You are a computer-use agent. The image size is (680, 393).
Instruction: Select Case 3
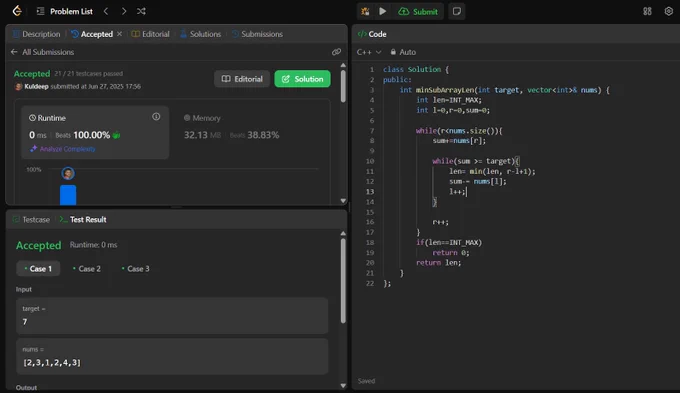[x=135, y=269]
